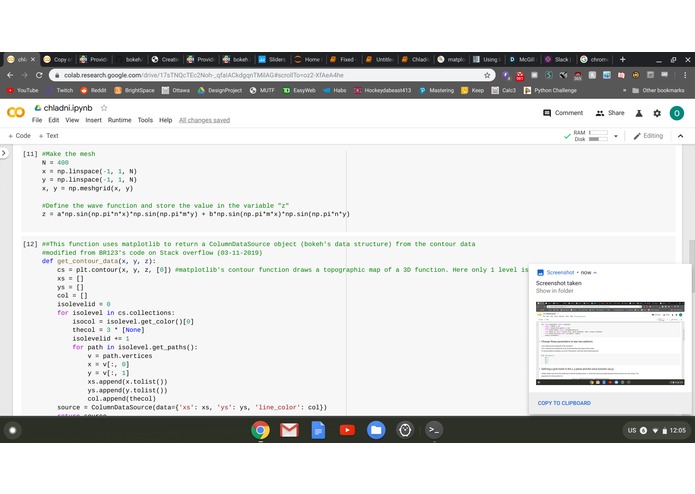
Task: Open the ChromeOS launcher button
Action: 12,430
